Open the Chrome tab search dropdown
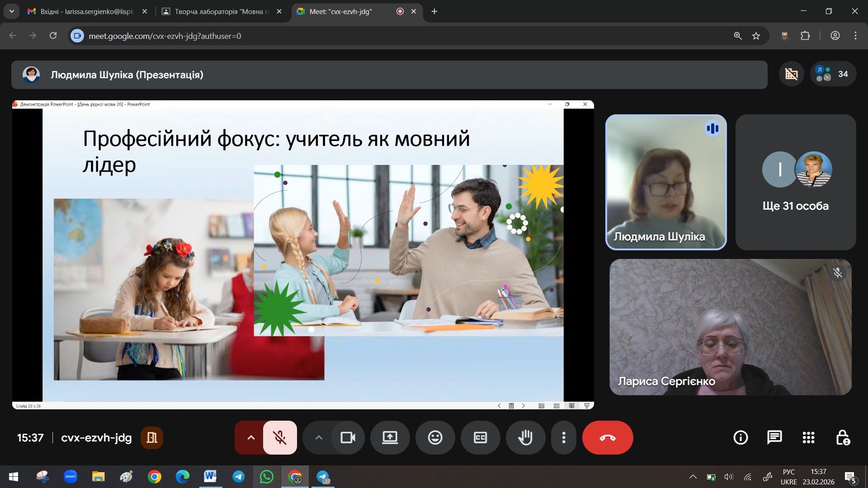The image size is (868, 488). [11, 11]
